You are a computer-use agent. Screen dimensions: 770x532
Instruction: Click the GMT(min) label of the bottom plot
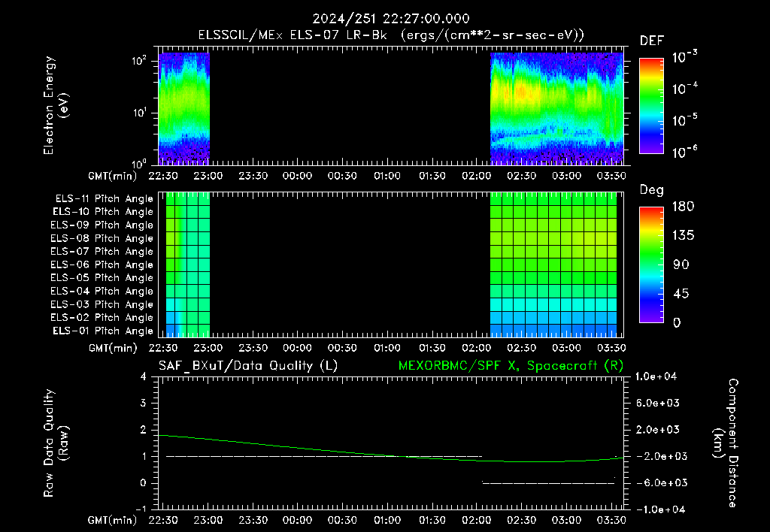(x=113, y=520)
